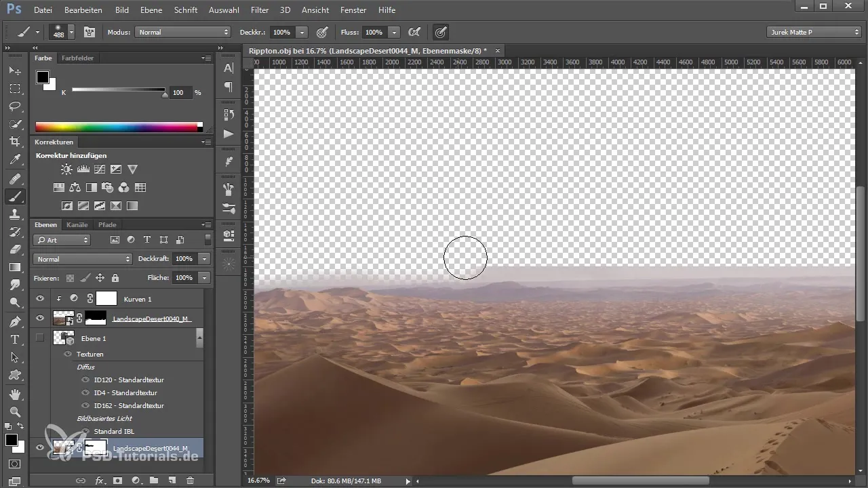
Task: Select the LandscapeDesert0044_M layer mask thumbnail
Action: [x=96, y=447]
